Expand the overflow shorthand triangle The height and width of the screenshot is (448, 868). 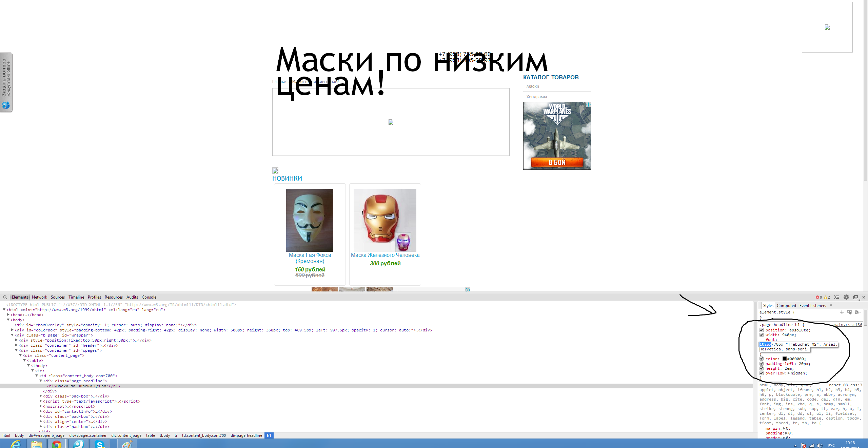pos(789,373)
